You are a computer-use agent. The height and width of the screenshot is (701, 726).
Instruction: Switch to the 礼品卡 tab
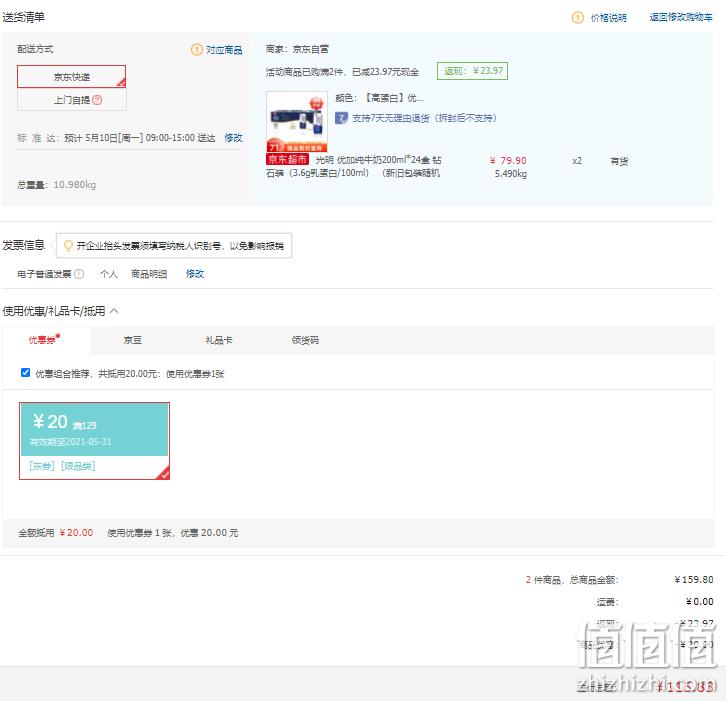click(x=219, y=340)
